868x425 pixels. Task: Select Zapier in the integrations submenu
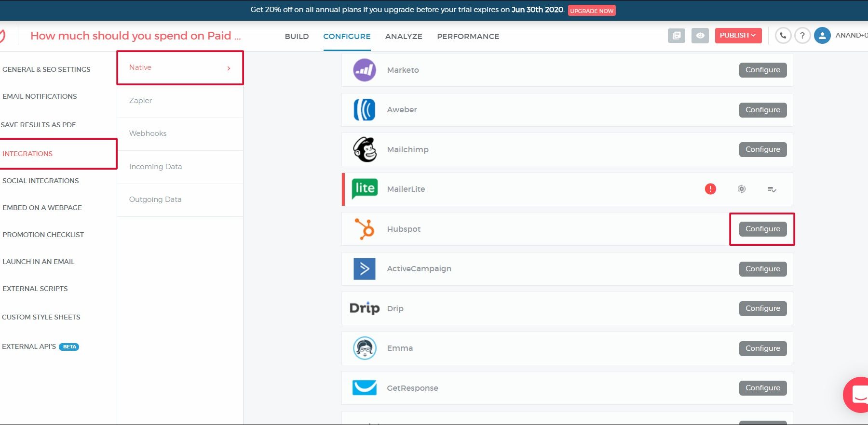(x=141, y=101)
